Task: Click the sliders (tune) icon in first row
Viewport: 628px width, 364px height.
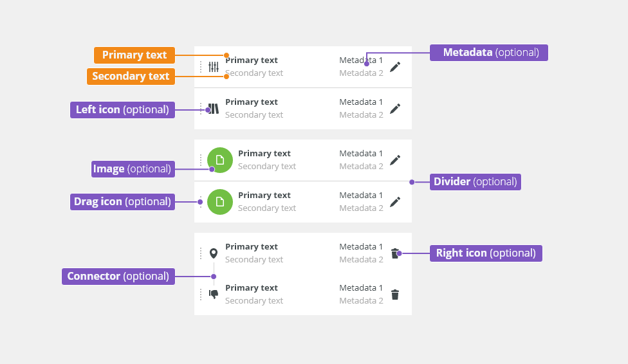Action: (214, 67)
